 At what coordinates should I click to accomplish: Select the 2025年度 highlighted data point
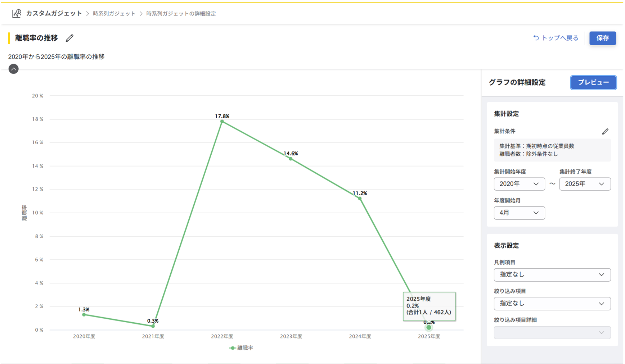coord(428,327)
